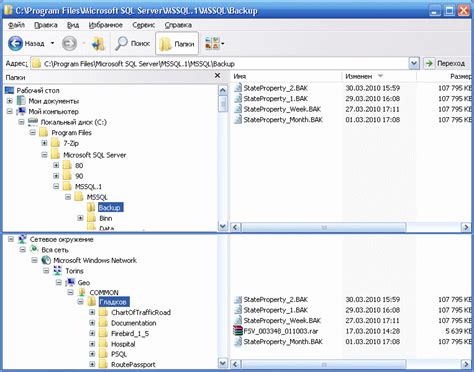The width and height of the screenshot is (474, 372).
Task: Expand the 7-Zip folder node
Action: [44, 143]
